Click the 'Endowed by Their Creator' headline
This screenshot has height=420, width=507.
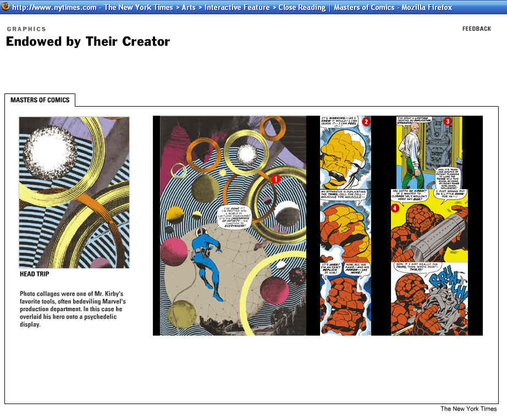tap(88, 41)
